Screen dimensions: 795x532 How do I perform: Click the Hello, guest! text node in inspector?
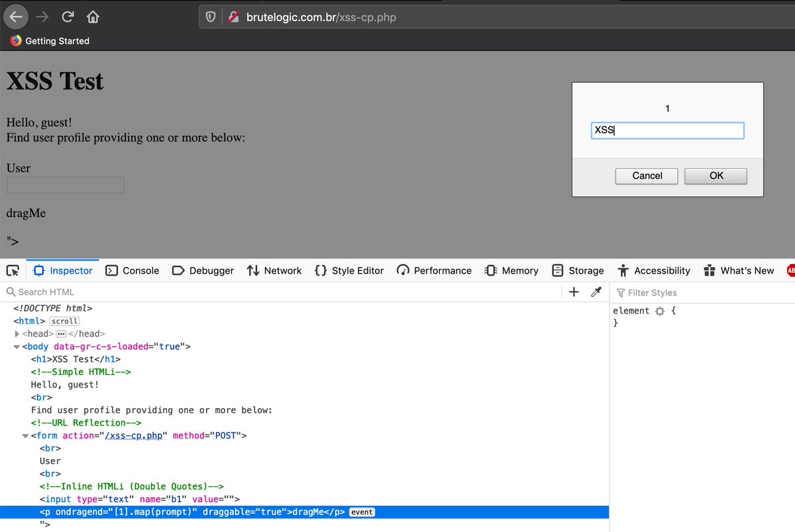point(65,384)
